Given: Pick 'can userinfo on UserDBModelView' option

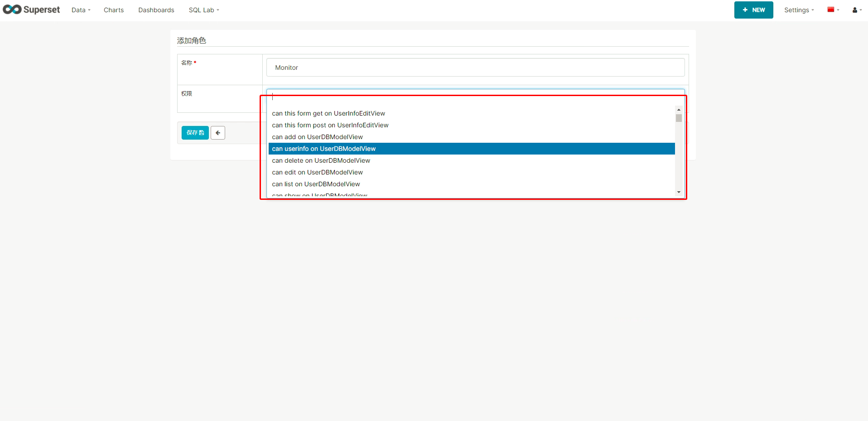Looking at the screenshot, I should 472,149.
